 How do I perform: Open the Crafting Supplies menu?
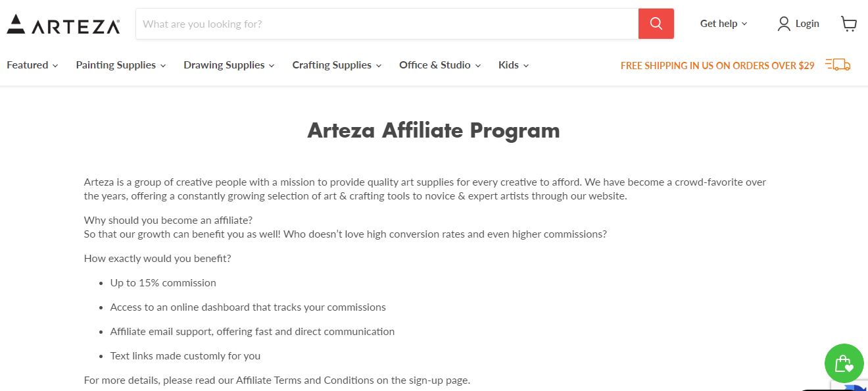tap(337, 65)
